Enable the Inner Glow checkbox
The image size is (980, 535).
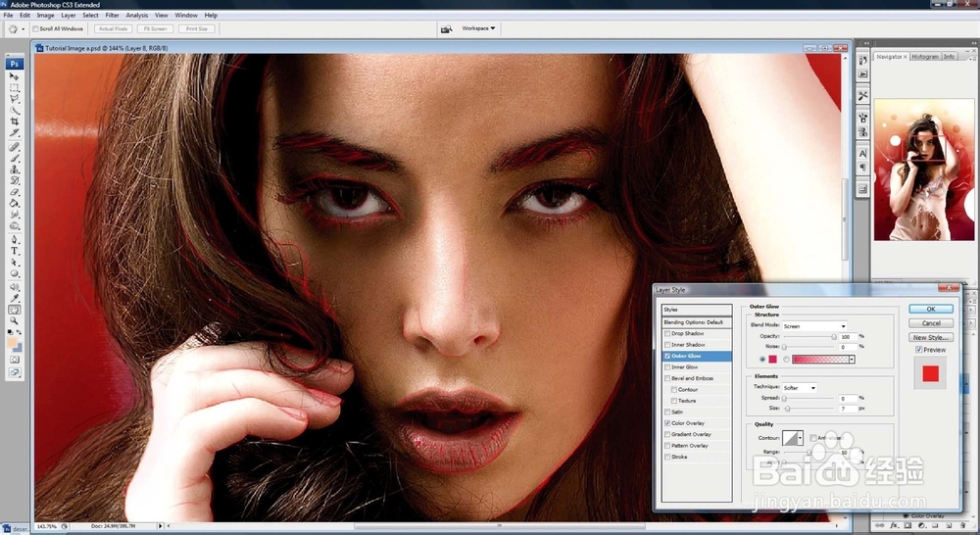pos(667,367)
